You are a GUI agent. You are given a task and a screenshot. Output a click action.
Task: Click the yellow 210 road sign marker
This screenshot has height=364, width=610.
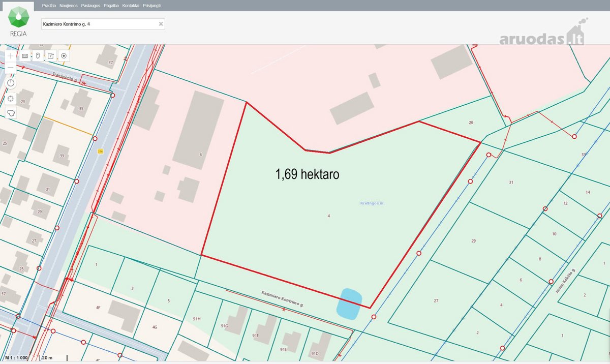pos(100,151)
